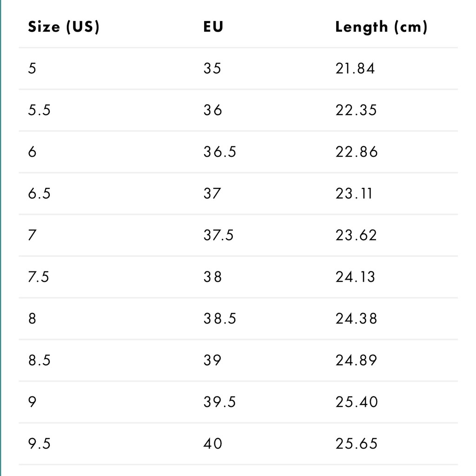Select US size 7.5 cell
Viewport: 476px width, 476px height.
click(x=39, y=277)
